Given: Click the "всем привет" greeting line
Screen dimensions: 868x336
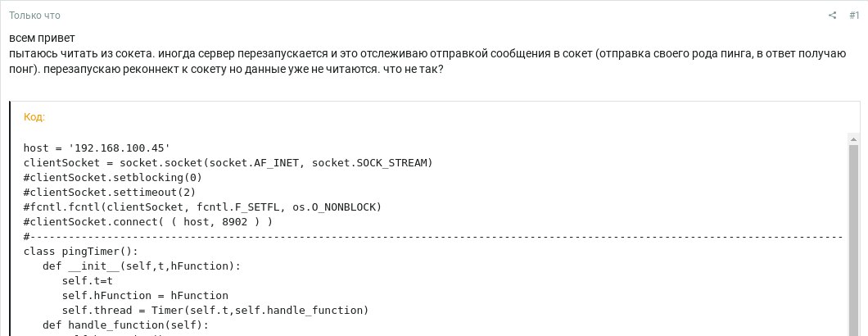Looking at the screenshot, I should click(x=42, y=39).
